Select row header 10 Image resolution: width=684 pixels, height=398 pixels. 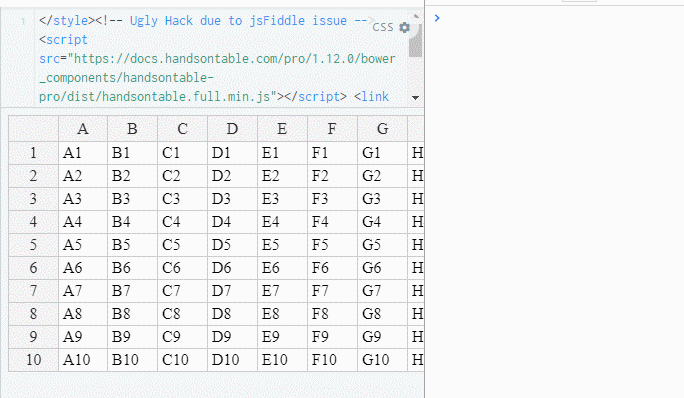(x=34, y=360)
